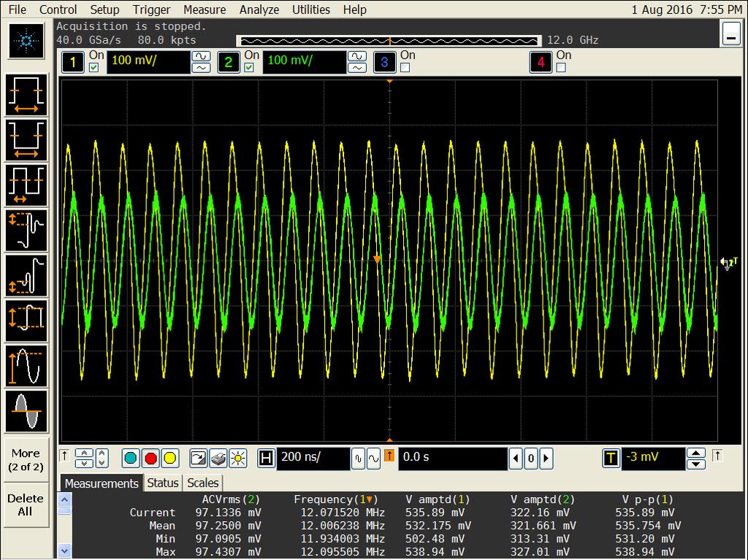Click measurements scrollbar up arrow

click(64, 500)
